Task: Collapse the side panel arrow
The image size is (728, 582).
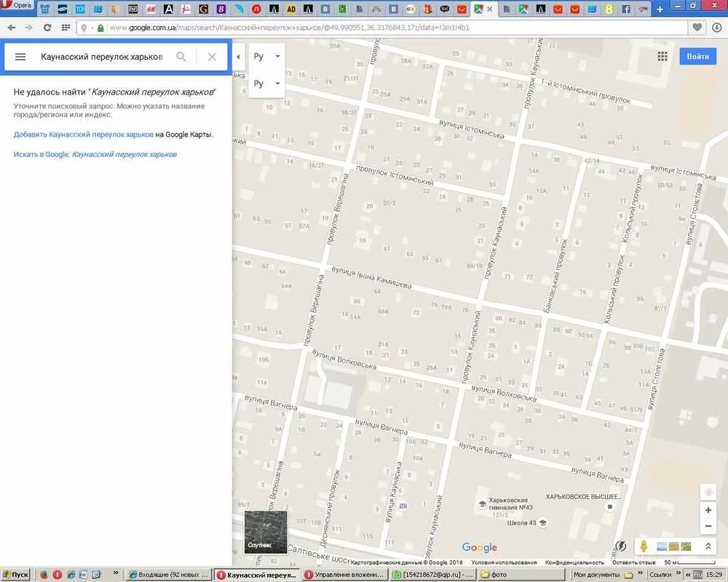Action: (239, 57)
